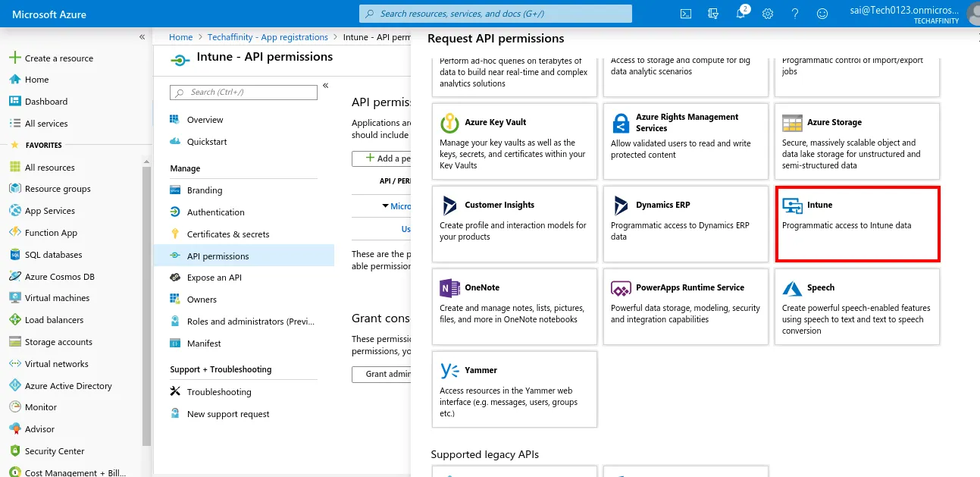980x477 pixels.
Task: Choose the Azure Key Vault API card
Action: point(515,142)
